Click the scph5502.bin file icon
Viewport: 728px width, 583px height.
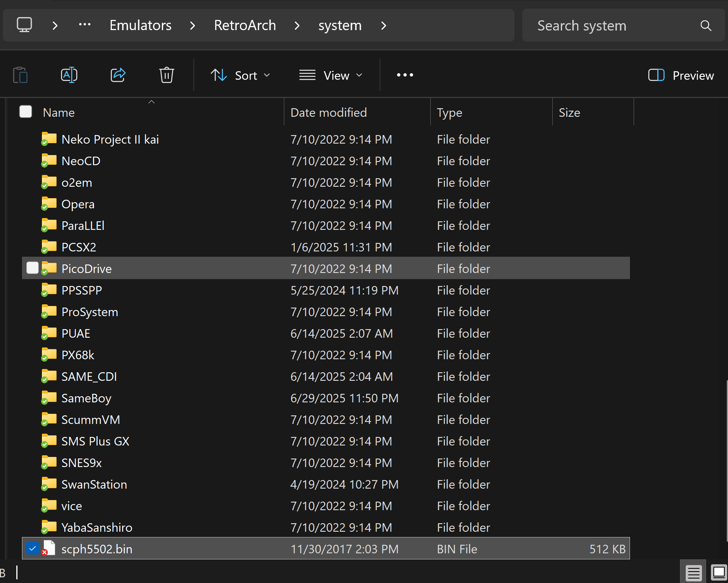49,548
